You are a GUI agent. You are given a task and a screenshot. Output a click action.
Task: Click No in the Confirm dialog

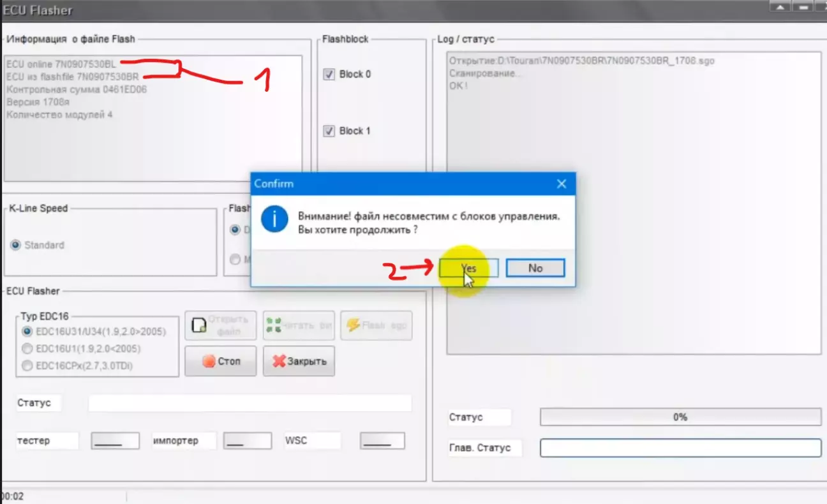coord(535,268)
